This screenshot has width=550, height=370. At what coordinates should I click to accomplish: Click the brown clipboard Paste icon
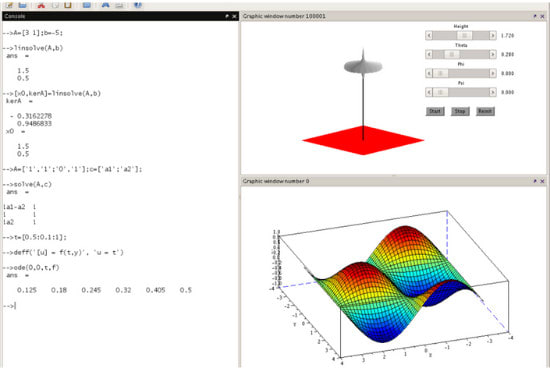tap(68, 5)
